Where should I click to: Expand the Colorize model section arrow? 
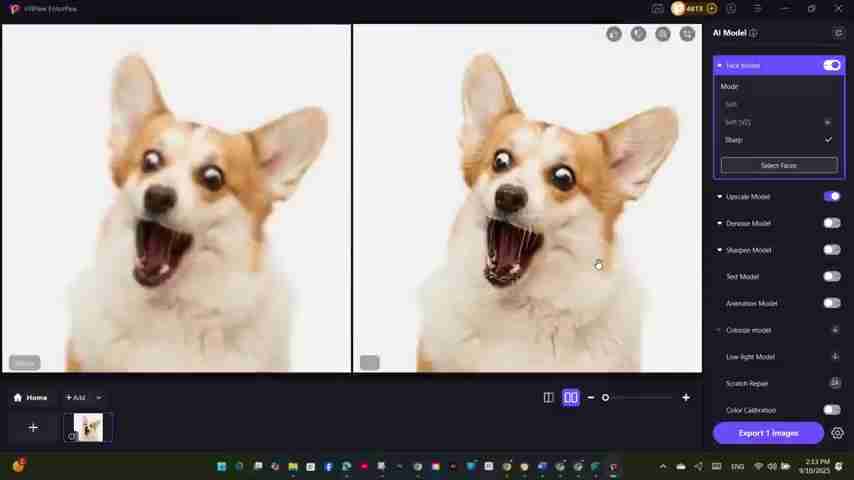coord(719,330)
